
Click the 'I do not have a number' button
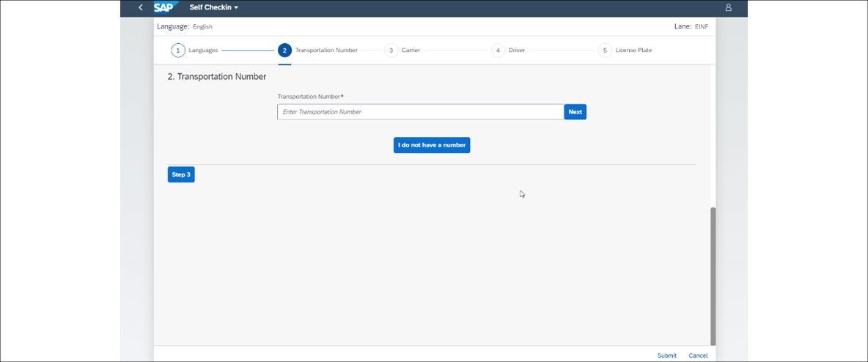(432, 145)
